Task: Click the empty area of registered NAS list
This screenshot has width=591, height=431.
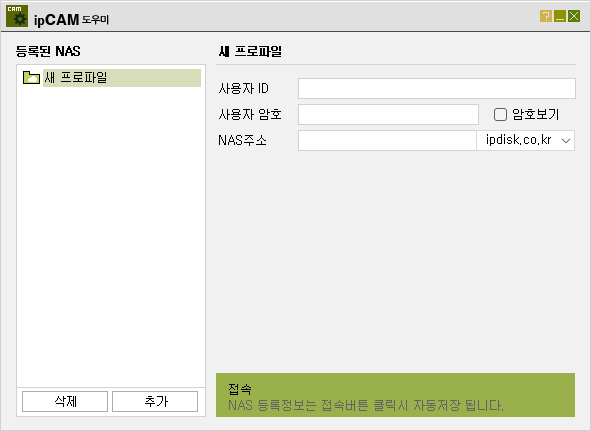Action: [111, 236]
